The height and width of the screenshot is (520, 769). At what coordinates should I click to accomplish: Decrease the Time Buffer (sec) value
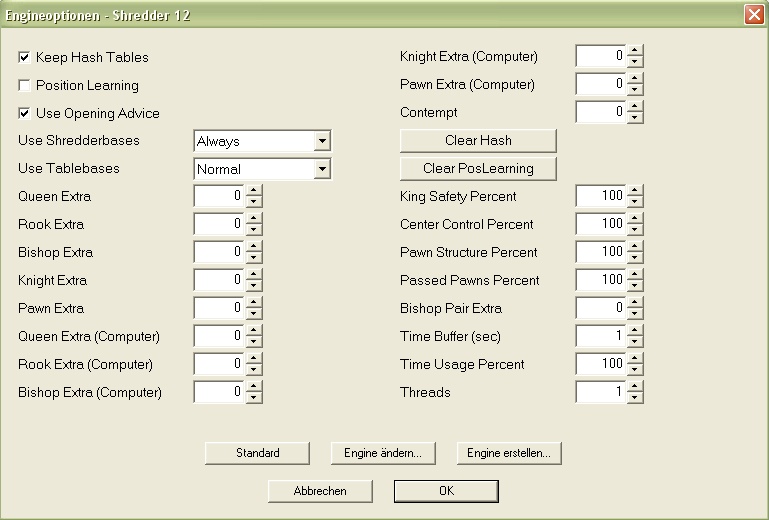635,341
